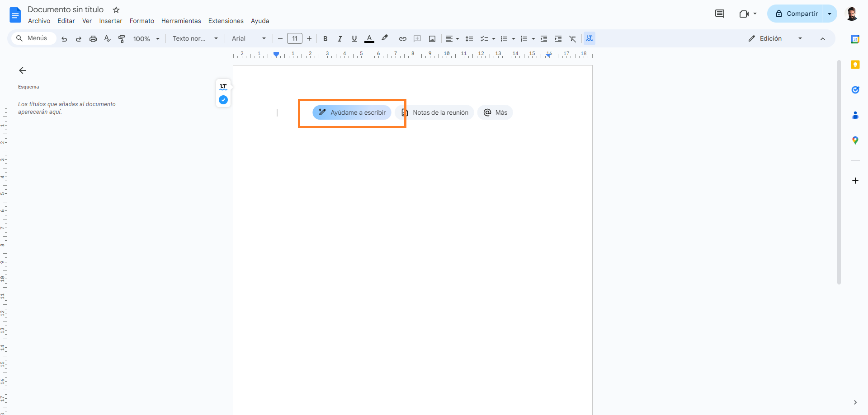The image size is (868, 415).
Task: Add a comment using the toolbar icon
Action: (417, 39)
